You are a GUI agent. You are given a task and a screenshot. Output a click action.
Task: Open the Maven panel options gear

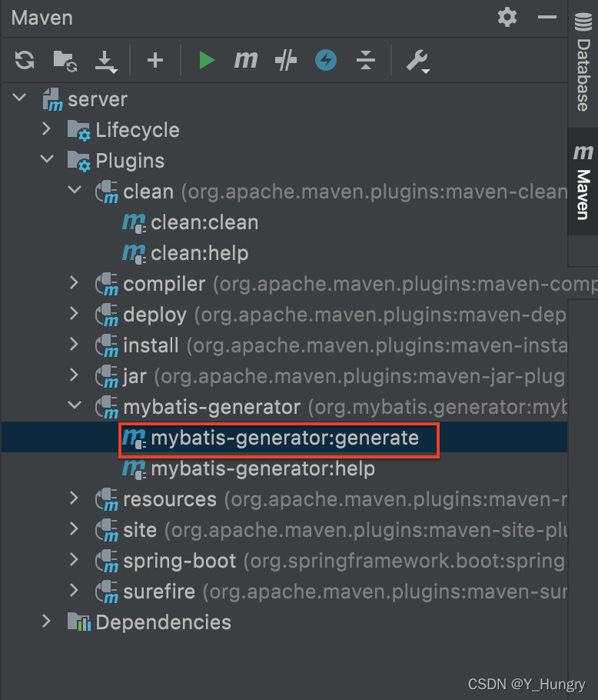tap(507, 17)
